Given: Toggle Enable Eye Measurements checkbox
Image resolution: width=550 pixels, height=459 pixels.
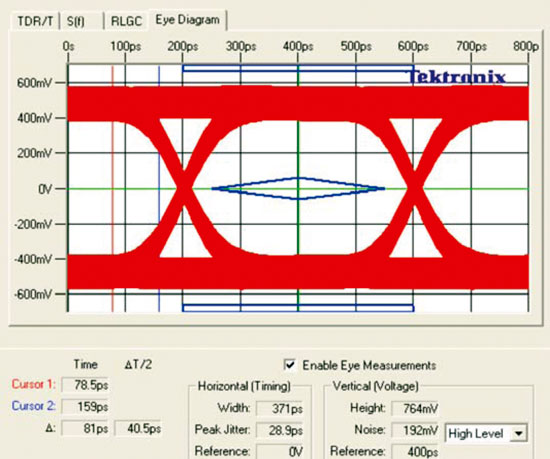Looking at the screenshot, I should click(x=290, y=365).
